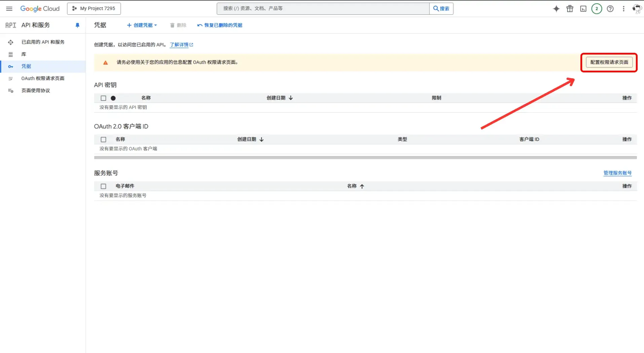Click 恢复已删除的凭据
Screen dimensions: 644x353
click(x=220, y=25)
